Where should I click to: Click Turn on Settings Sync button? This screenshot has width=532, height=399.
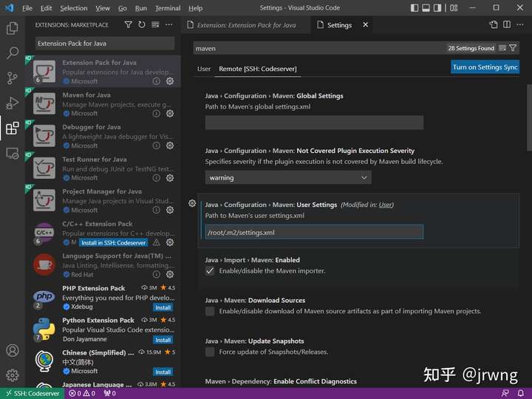pos(485,67)
